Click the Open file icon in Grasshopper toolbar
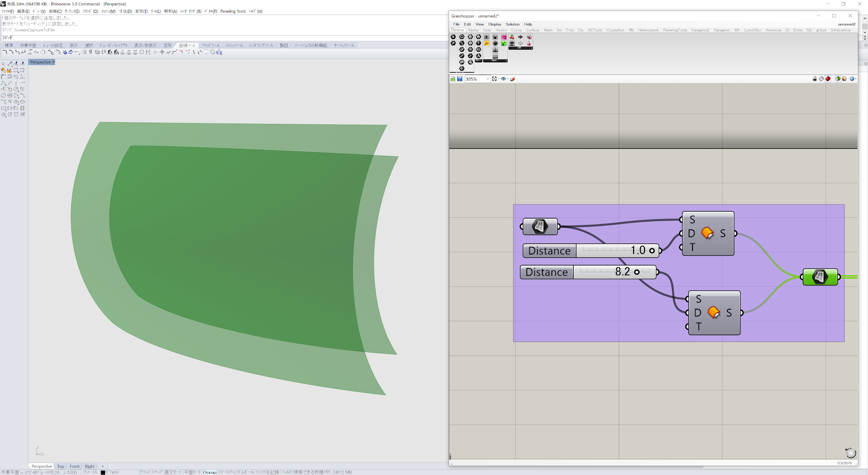This screenshot has width=868, height=475. coord(453,79)
